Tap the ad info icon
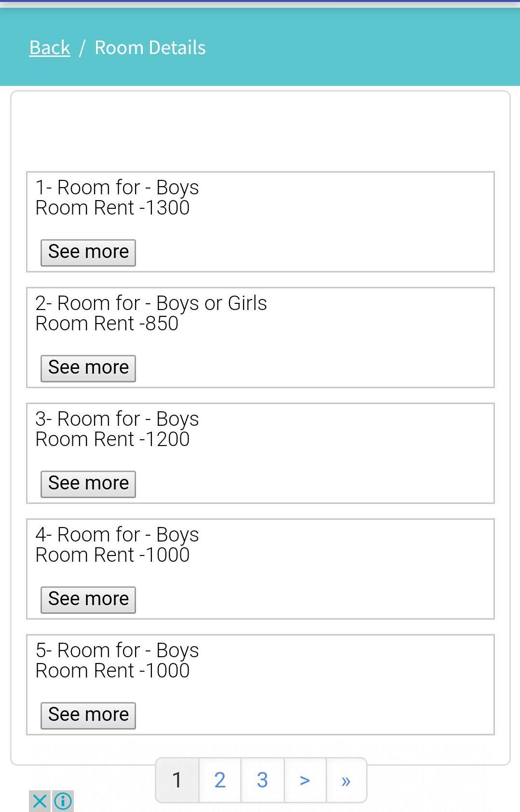Screen dimensions: 520x812 pyautogui.click(x=63, y=801)
